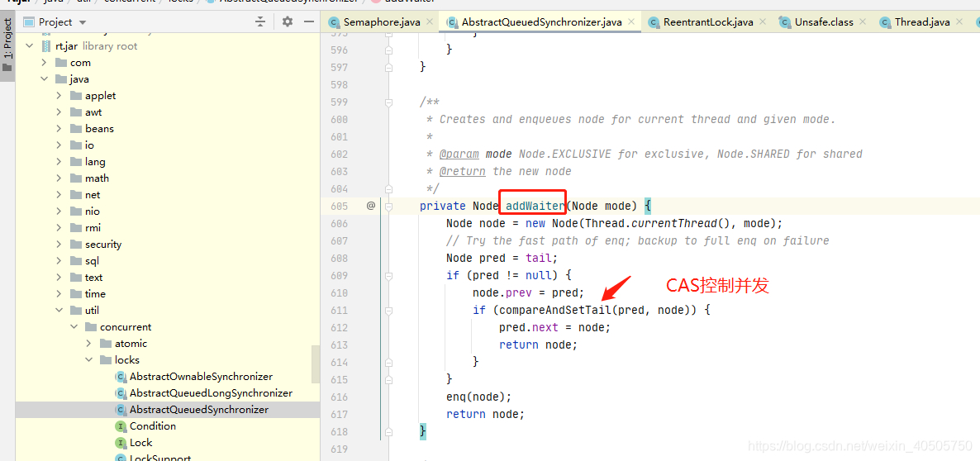980x461 pixels.
Task: Expand the security folder
Action: pyautogui.click(x=59, y=245)
